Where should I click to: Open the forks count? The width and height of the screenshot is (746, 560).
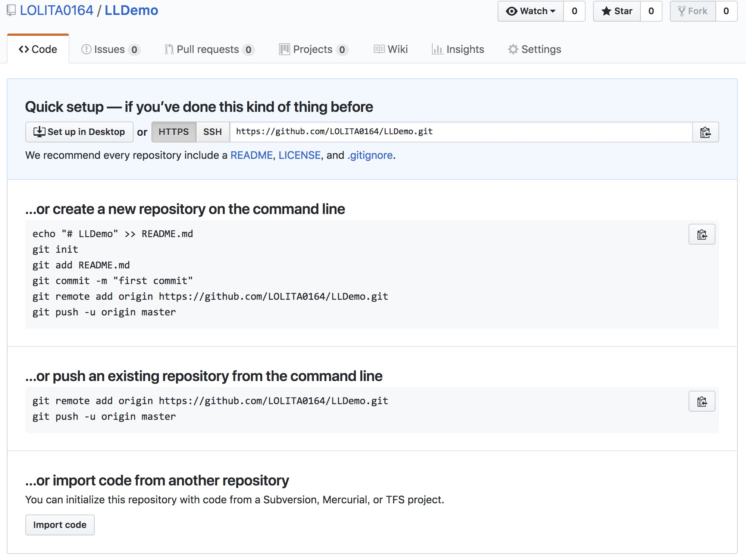(726, 11)
